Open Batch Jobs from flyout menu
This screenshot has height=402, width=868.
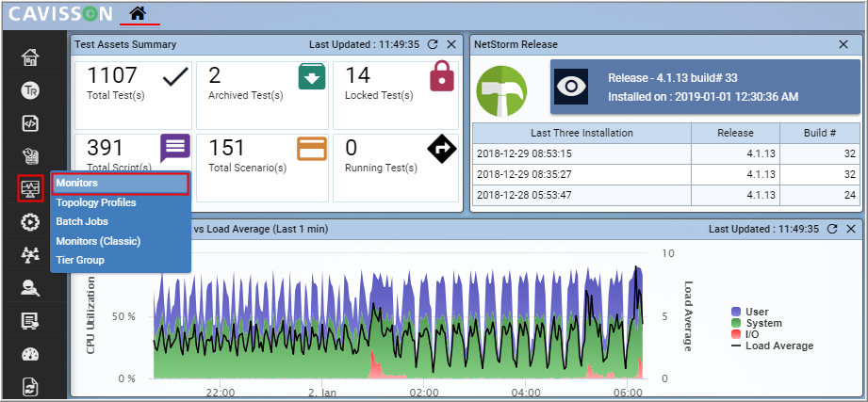[x=82, y=221]
